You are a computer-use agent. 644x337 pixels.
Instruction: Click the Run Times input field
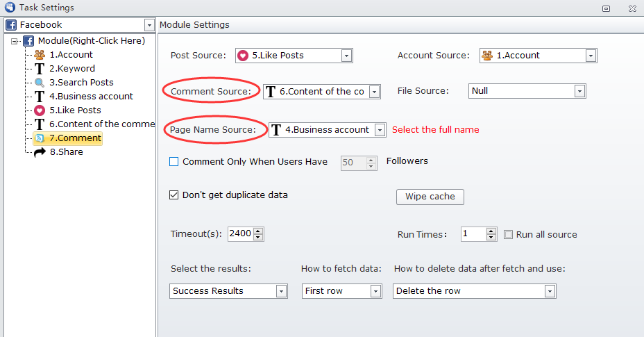[473, 234]
